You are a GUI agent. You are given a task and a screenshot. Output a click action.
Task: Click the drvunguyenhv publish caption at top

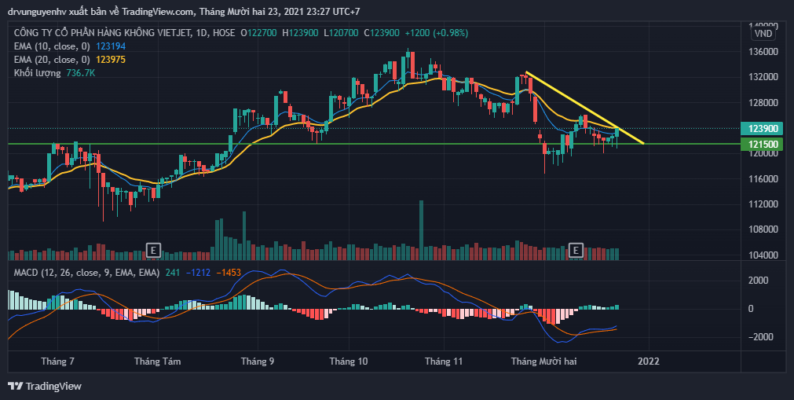pos(184,11)
